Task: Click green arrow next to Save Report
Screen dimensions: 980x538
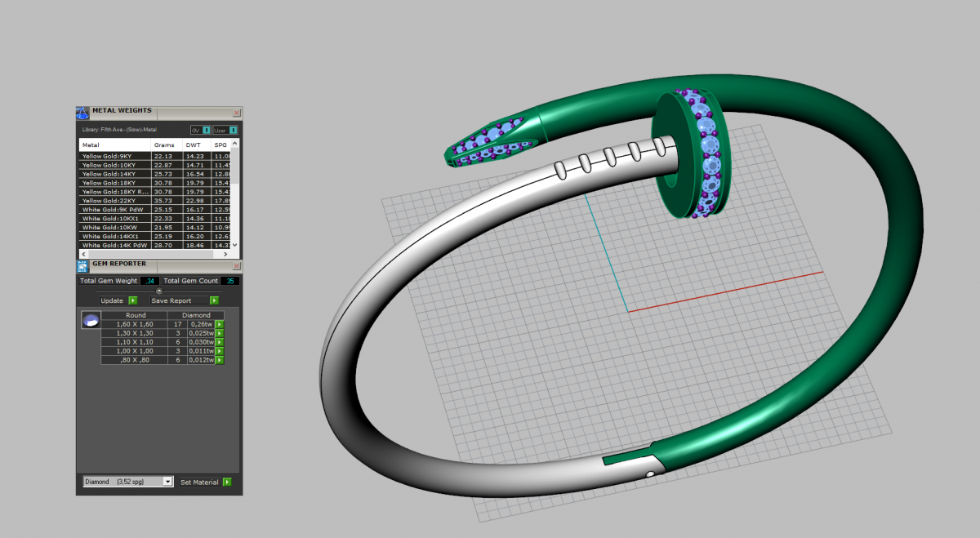Action: (x=214, y=300)
